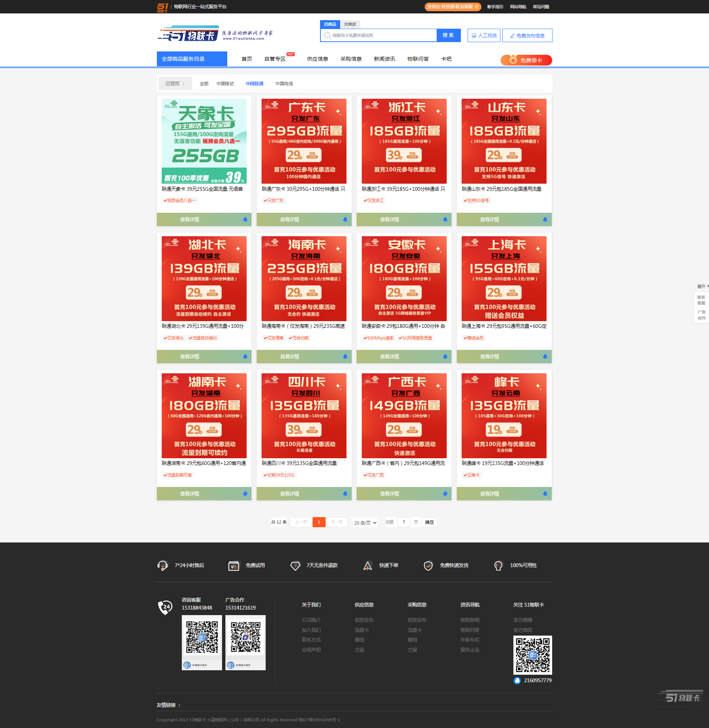Click page 1 in pagination
Viewport: 709px width, 728px height.
319,522
